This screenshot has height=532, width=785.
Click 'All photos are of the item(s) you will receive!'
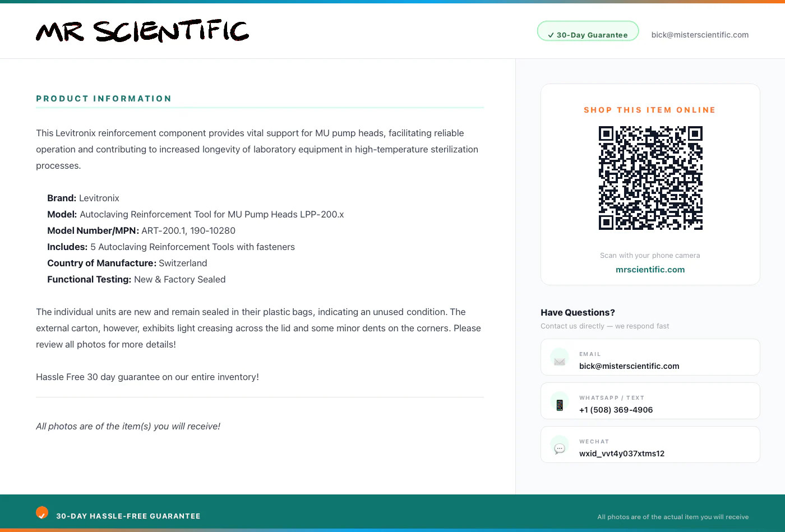(x=128, y=427)
